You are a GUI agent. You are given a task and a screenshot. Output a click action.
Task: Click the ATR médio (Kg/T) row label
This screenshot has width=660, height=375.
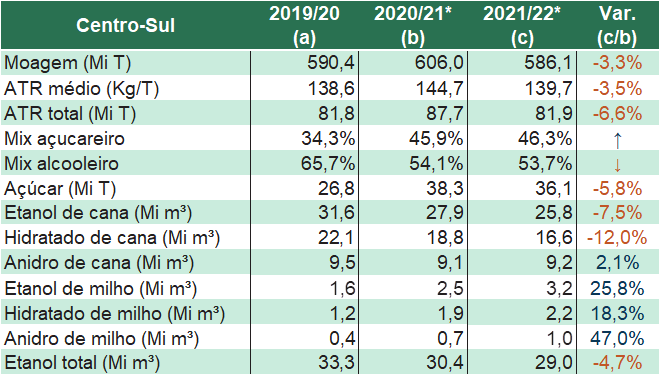pos(82,88)
